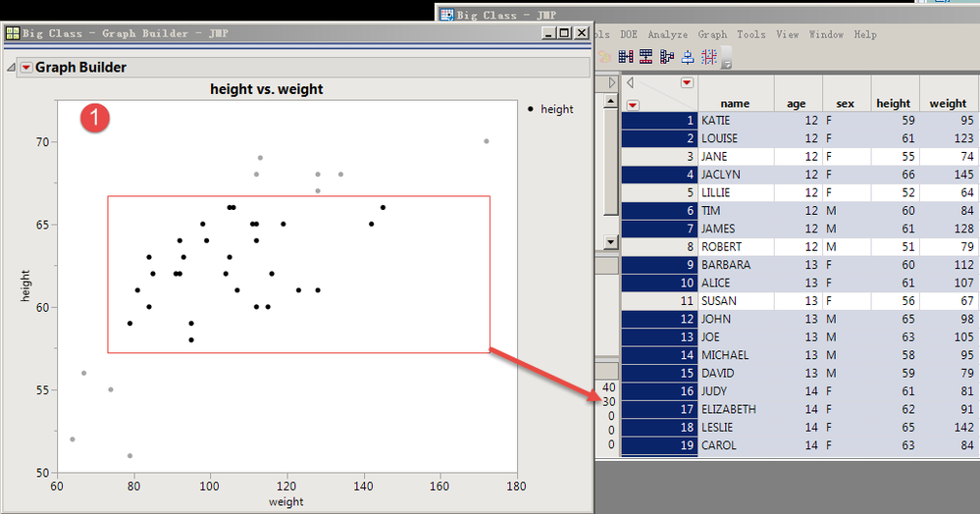This screenshot has width=980, height=514.
Task: Click the Fit Model toolbar icon
Action: click(646, 57)
